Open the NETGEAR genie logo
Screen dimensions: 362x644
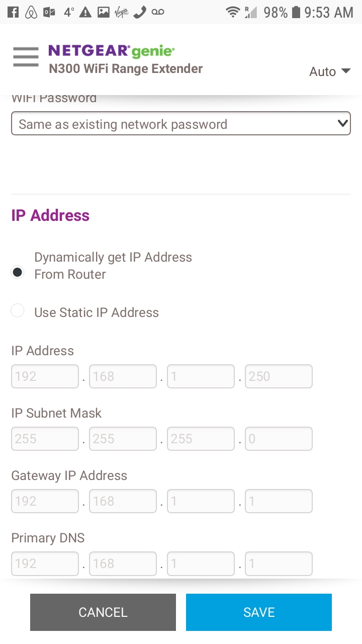pos(110,51)
